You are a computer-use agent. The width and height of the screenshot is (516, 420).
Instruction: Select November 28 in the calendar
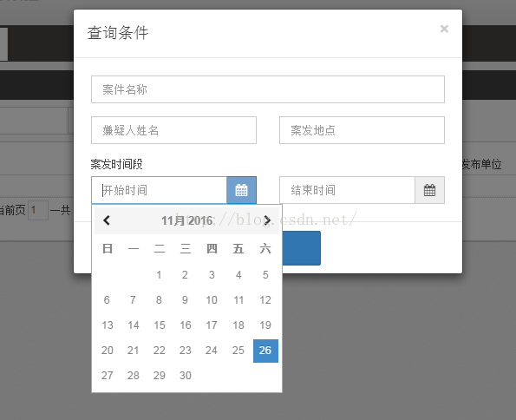click(133, 375)
